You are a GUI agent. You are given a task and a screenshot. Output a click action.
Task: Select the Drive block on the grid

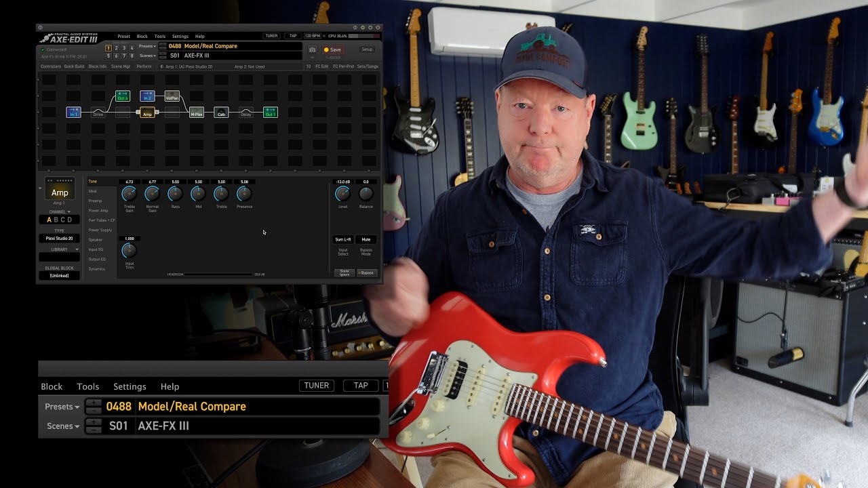tap(98, 113)
